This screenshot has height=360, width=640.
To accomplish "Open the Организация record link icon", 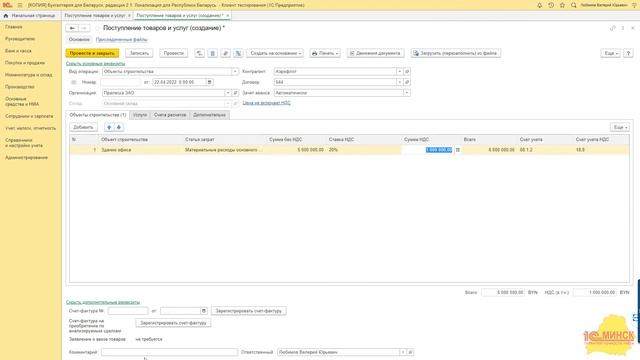I will click(x=235, y=93).
